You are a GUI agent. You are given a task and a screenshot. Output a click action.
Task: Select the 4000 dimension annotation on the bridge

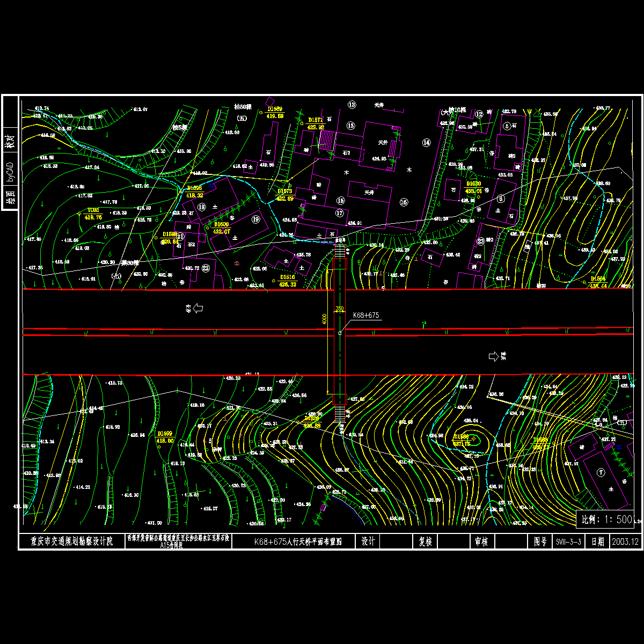click(x=324, y=319)
